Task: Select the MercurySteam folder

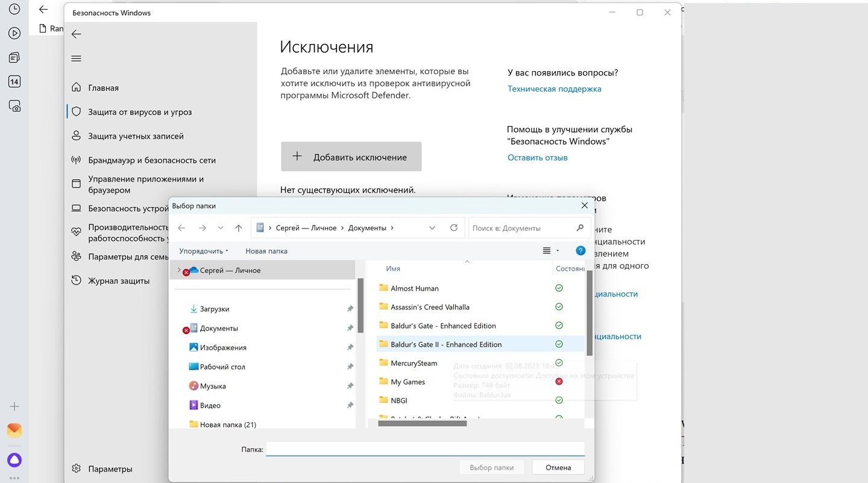Action: 414,363
